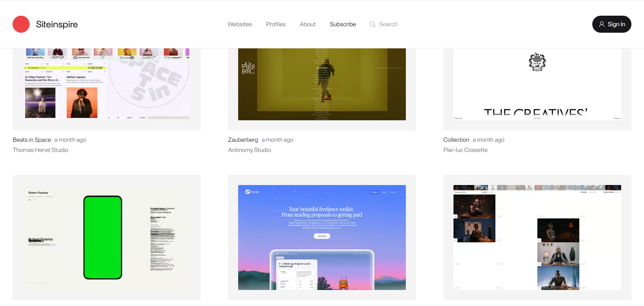
Task: Open the Beats in Space website thumbnail
Action: pyautogui.click(x=106, y=89)
